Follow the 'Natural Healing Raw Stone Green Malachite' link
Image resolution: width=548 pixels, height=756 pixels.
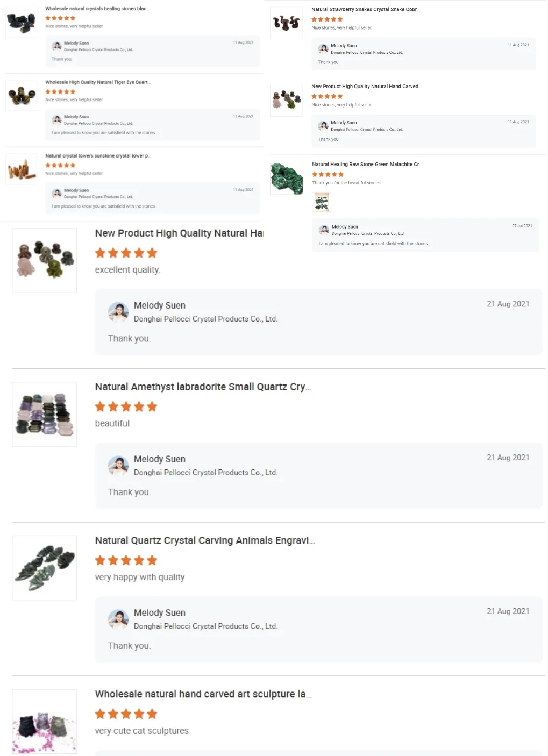pos(367,165)
